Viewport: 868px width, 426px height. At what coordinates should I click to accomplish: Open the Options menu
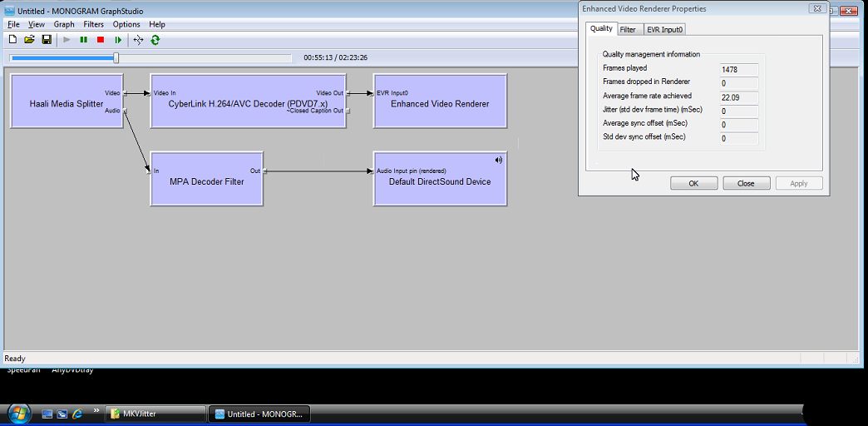tap(126, 24)
